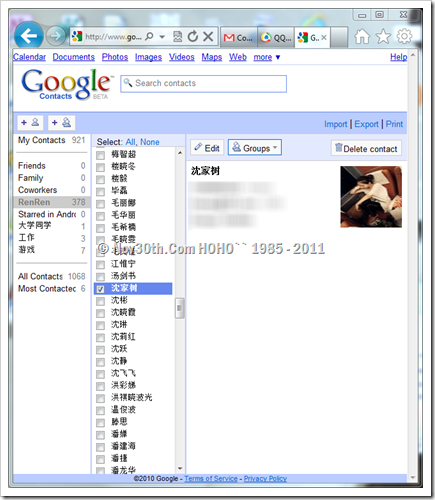Click the compatibility view icon
The height and width of the screenshot is (500, 435).
(178, 36)
